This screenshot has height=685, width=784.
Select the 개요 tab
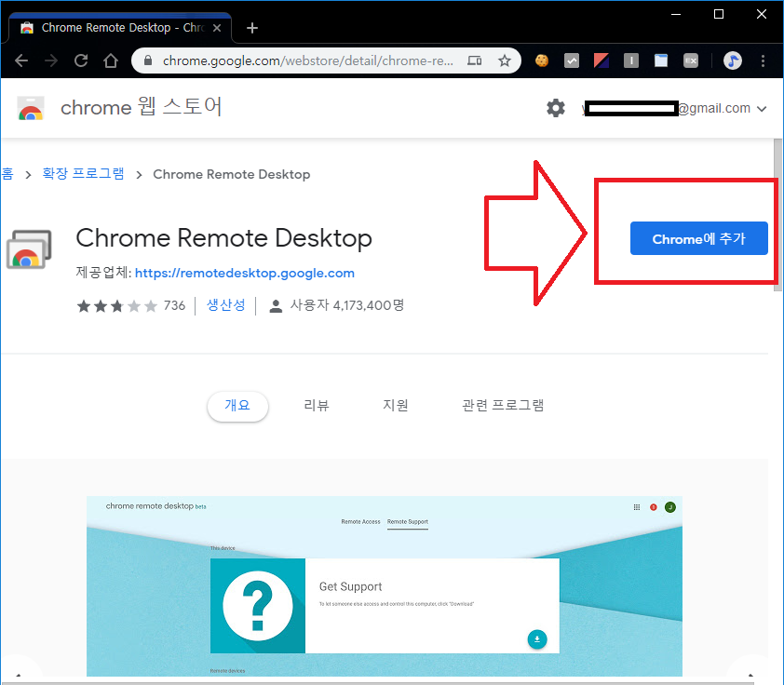click(237, 406)
